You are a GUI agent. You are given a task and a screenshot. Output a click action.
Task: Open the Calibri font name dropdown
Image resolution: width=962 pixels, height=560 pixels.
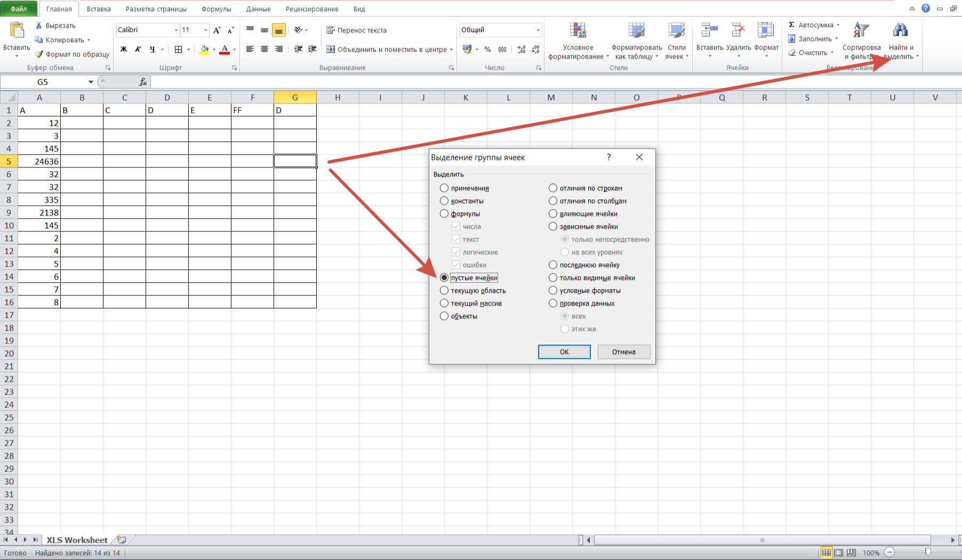176,30
